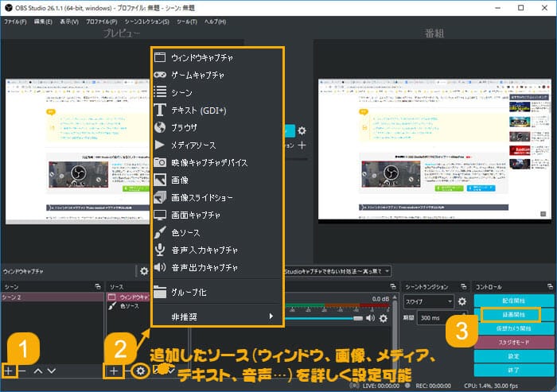Screen dimensions: 557x392
Task: Click 録画開始 to start recording
Action: point(514,314)
